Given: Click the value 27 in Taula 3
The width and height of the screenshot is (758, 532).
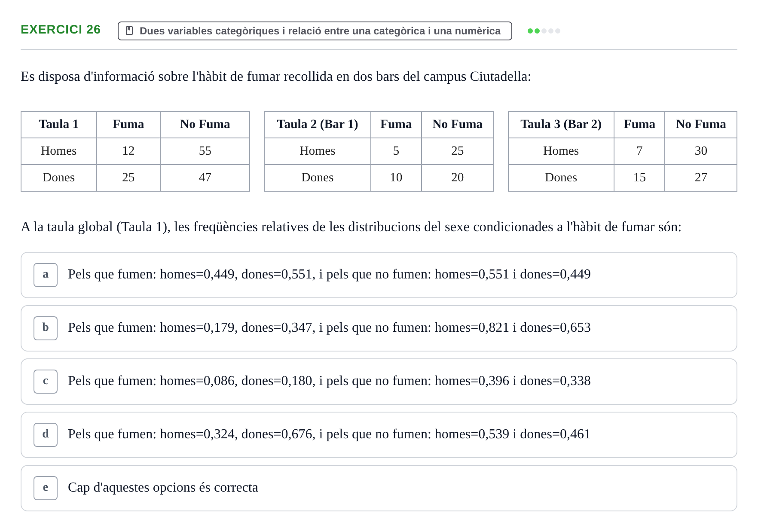Looking at the screenshot, I should (701, 178).
